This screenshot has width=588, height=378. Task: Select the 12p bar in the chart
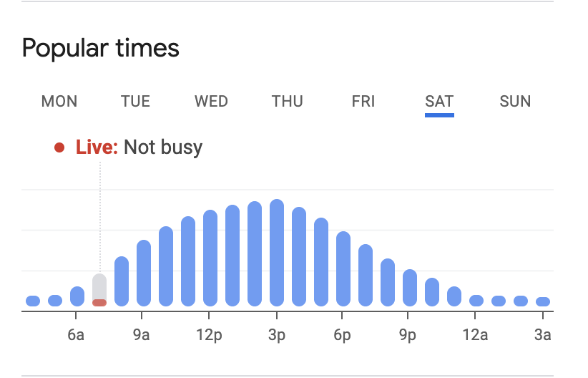tap(210, 258)
